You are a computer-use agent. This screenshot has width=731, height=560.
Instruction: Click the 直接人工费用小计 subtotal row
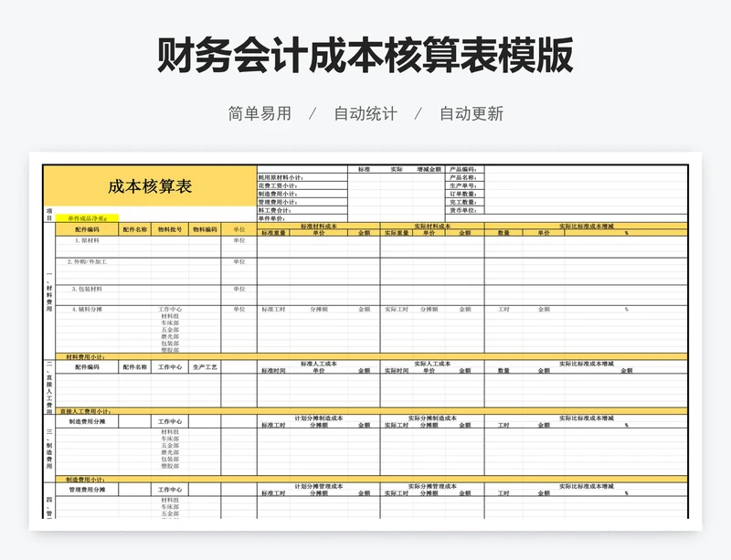point(371,411)
